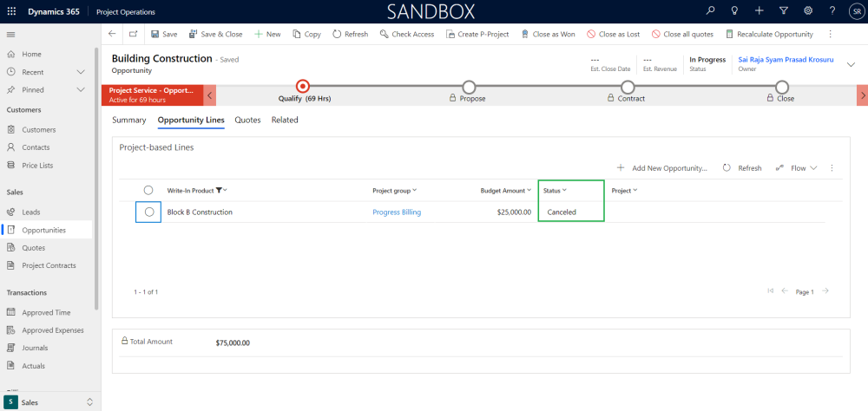Toggle the select-all rows circle
This screenshot has height=411, width=868.
(x=148, y=190)
